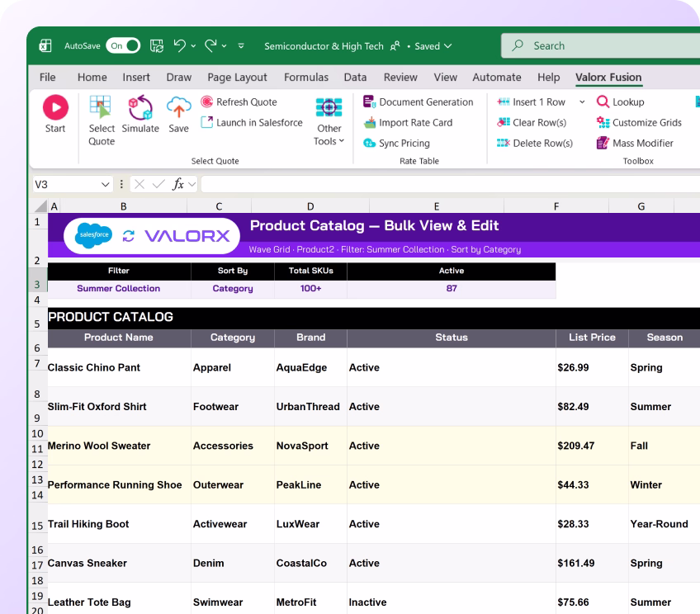Click the Document Generation icon

click(x=369, y=102)
